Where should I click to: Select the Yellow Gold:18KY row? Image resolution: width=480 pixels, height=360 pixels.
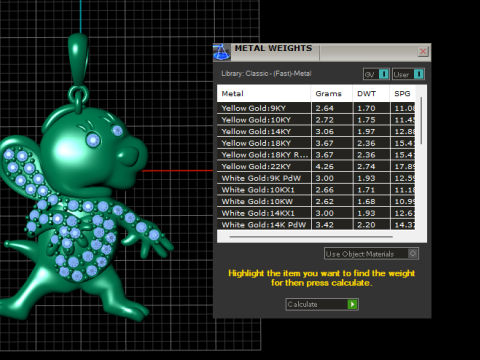tap(316, 143)
